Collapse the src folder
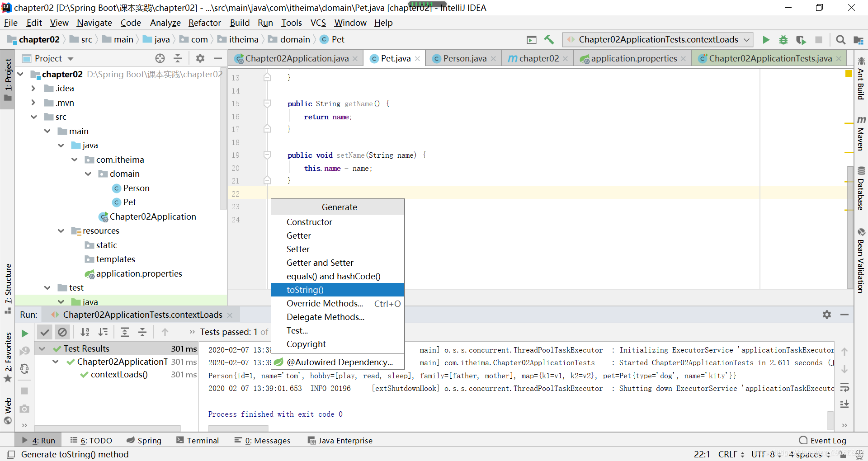 pyautogui.click(x=34, y=117)
